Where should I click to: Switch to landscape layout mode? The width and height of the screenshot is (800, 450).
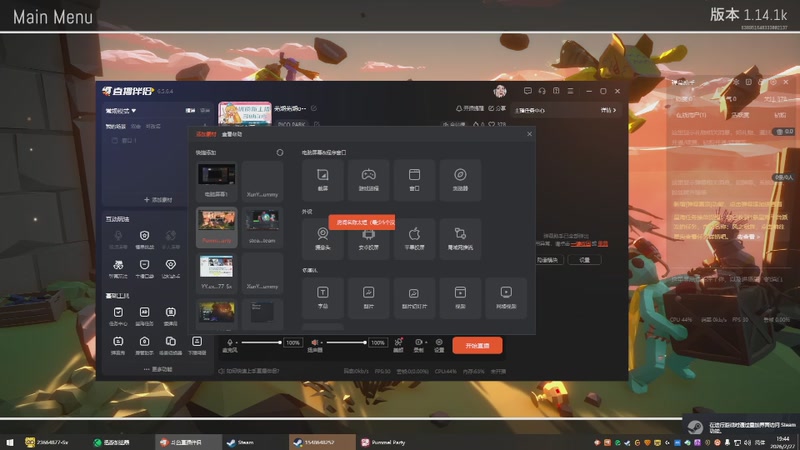click(x=190, y=111)
